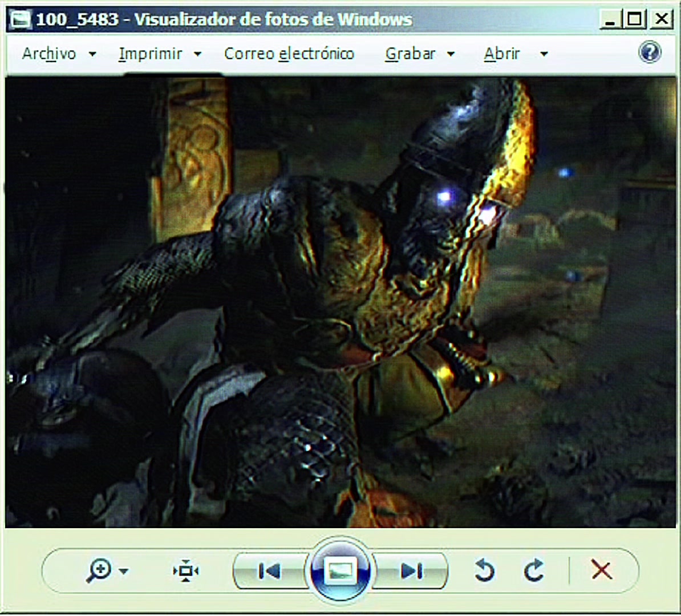681x616 pixels.
Task: Click on the displayed warrior photo
Action: (340, 302)
